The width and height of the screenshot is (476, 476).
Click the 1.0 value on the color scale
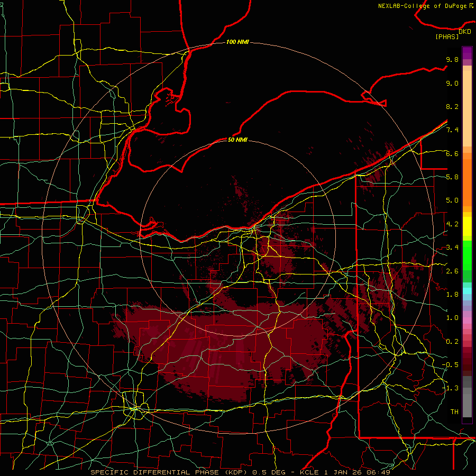tap(452, 318)
